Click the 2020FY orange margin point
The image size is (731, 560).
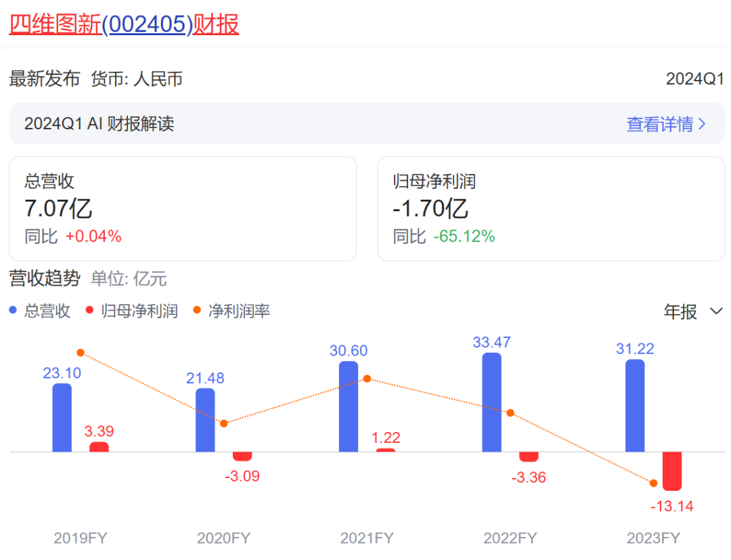224,423
